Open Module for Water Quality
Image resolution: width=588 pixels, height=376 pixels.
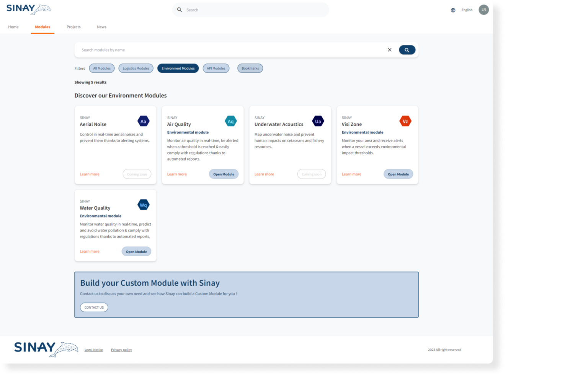(136, 251)
